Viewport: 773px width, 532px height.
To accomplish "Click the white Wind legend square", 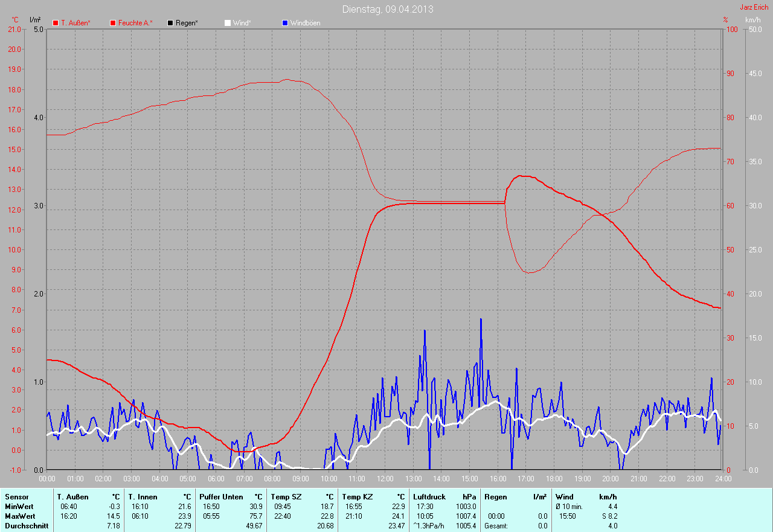I will click(228, 23).
